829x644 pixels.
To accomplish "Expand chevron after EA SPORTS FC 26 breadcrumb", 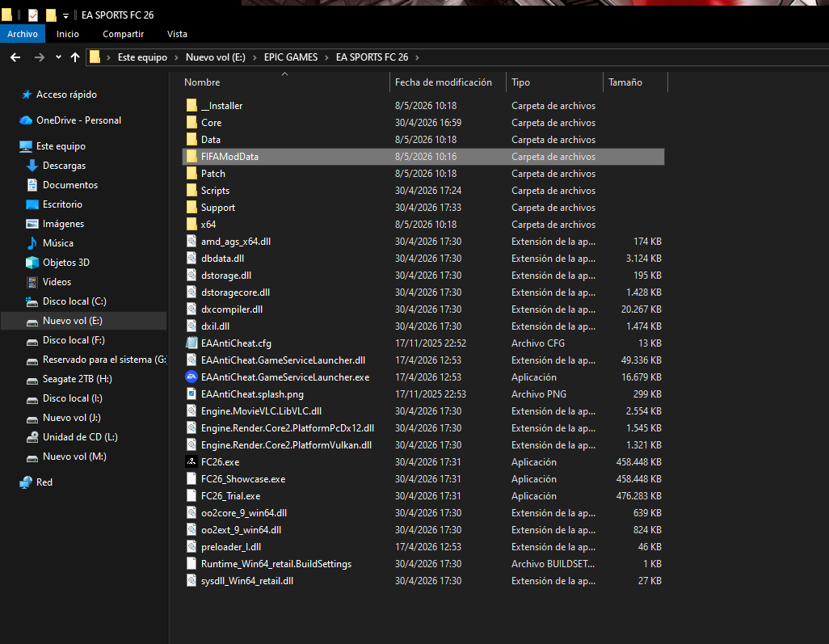I will (417, 57).
